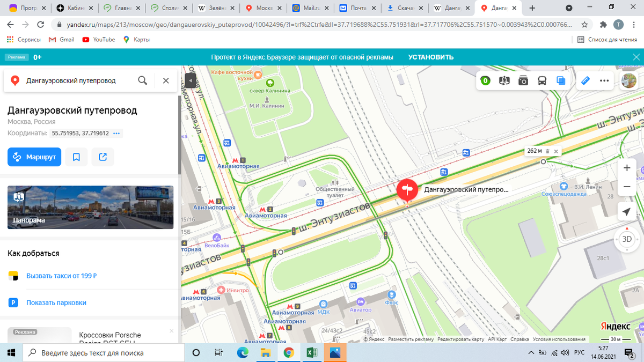644x362 pixels.
Task: Click Общественный туалет map label
Action: (x=335, y=192)
